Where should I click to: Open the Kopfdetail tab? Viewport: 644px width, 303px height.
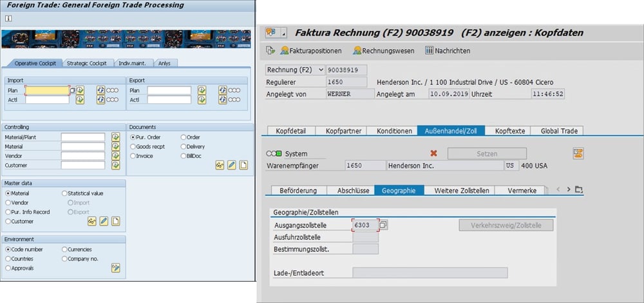(x=291, y=131)
